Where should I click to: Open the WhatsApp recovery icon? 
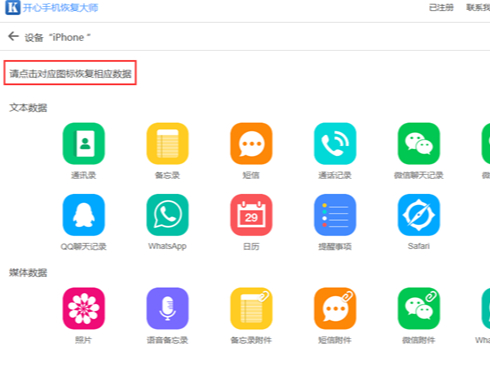click(167, 215)
